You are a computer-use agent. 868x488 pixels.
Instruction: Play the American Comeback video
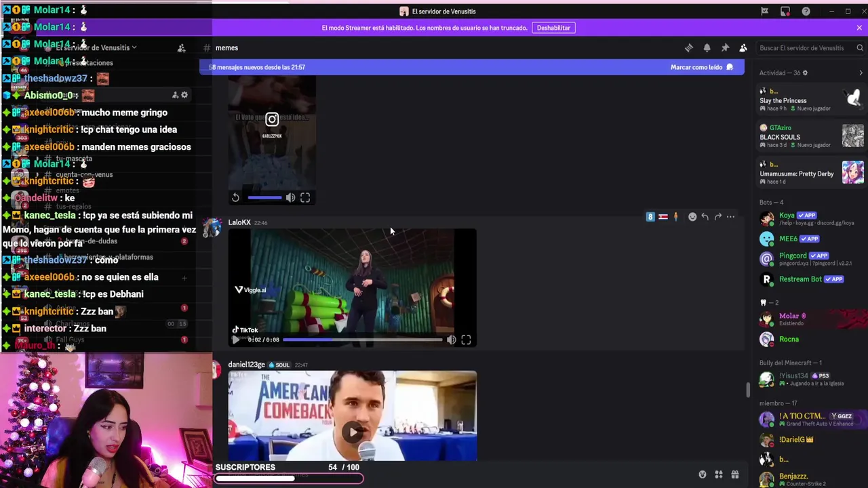pyautogui.click(x=353, y=432)
